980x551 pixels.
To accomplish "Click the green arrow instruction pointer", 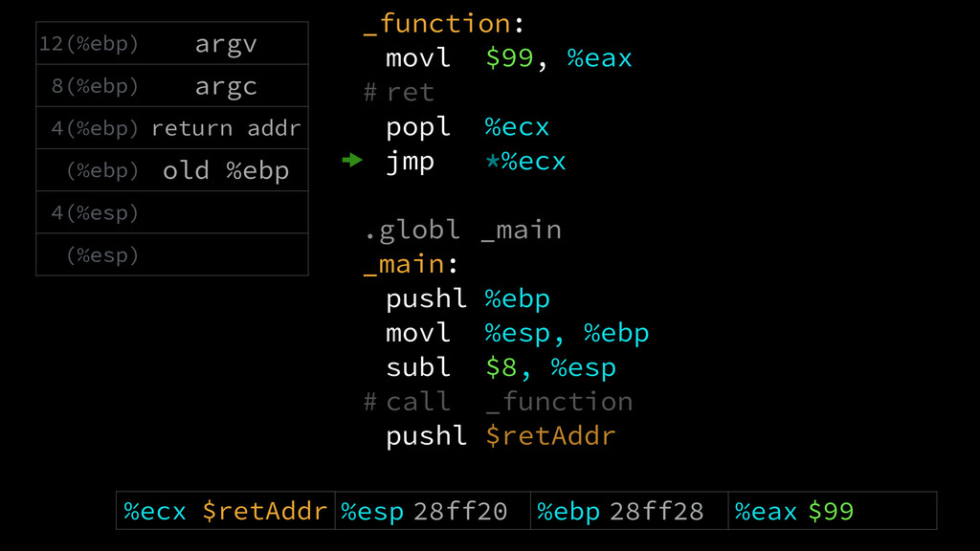I will (x=352, y=161).
